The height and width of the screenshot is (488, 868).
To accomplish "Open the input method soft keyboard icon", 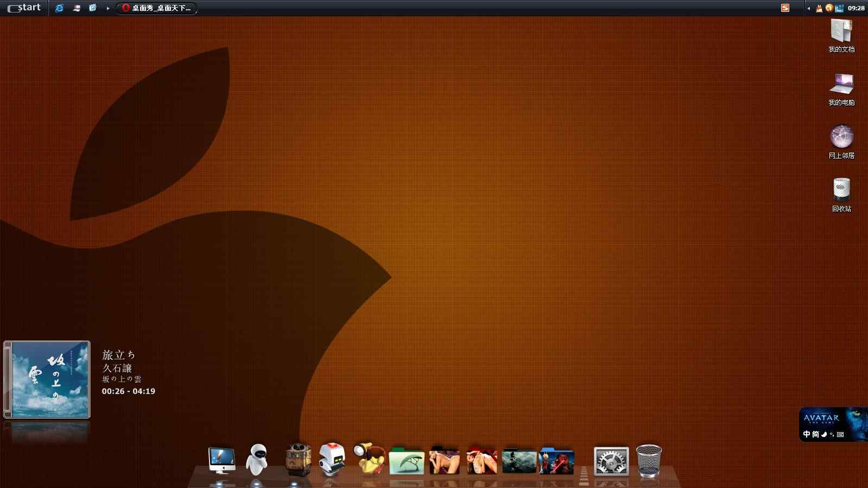I will (840, 434).
